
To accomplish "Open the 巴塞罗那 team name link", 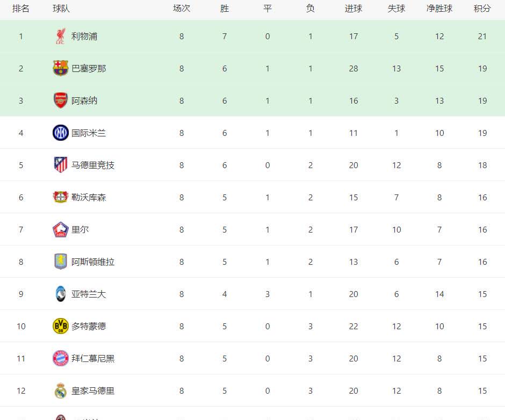I will point(89,69).
